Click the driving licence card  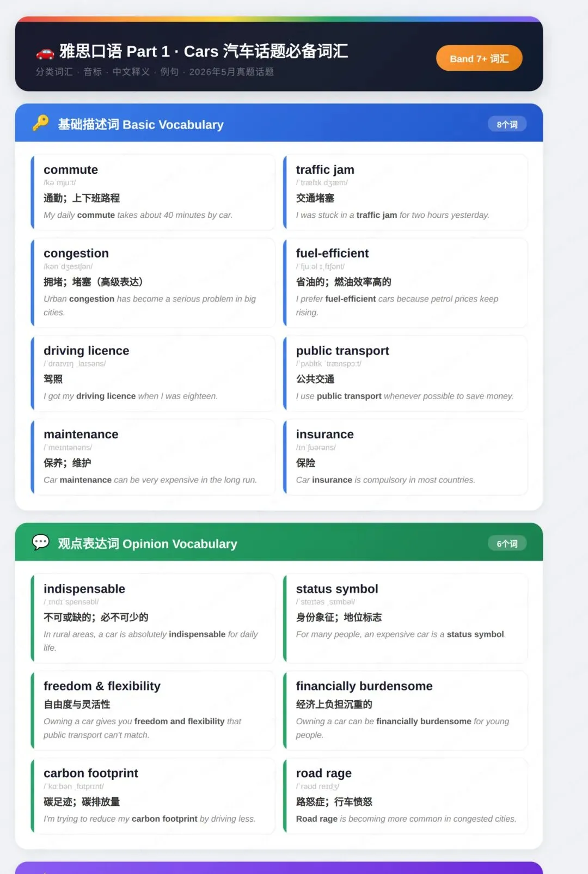coord(153,373)
